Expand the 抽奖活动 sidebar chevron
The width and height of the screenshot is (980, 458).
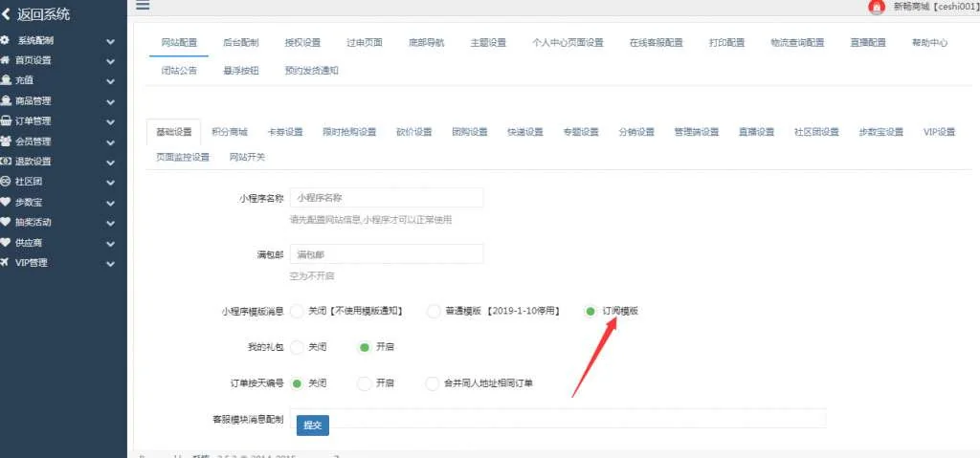(110, 222)
